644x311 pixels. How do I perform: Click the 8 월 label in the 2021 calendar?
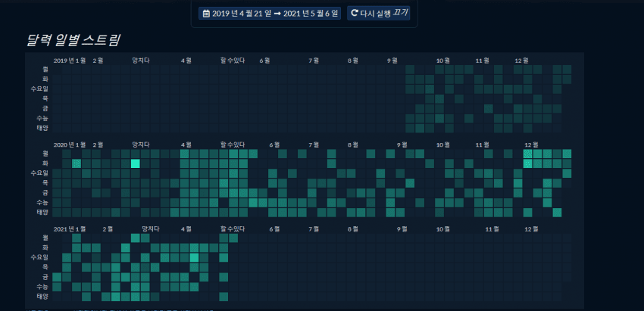click(353, 229)
